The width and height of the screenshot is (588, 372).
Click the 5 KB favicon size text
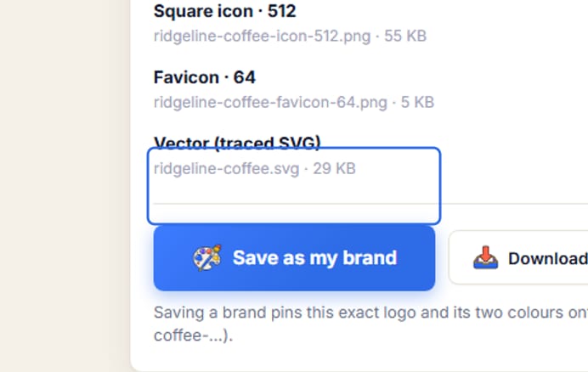417,103
